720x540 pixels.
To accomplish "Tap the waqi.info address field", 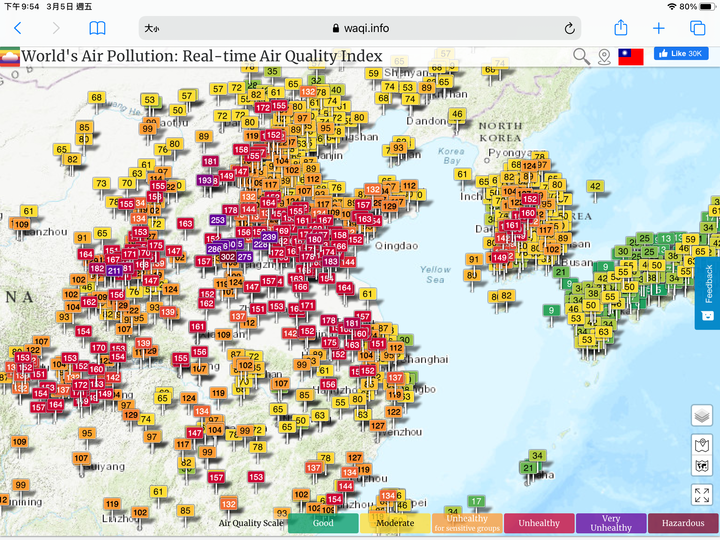I will (x=360, y=28).
